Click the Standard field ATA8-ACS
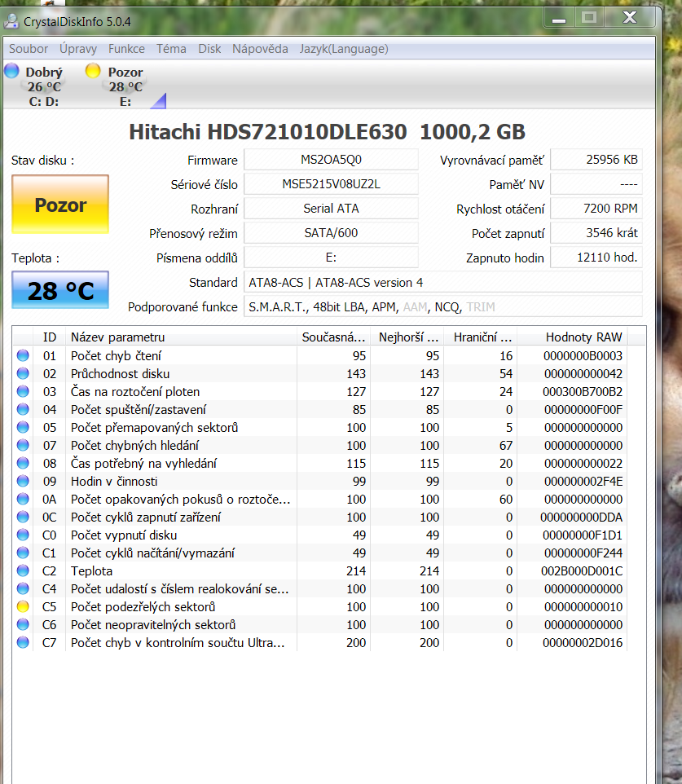682x784 pixels. pyautogui.click(x=443, y=283)
